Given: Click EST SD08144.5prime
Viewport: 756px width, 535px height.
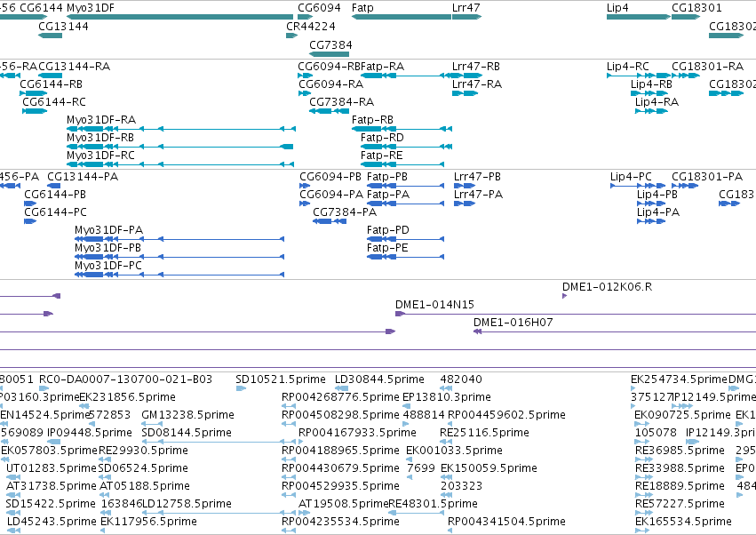Looking at the screenshot, I should [219, 442].
